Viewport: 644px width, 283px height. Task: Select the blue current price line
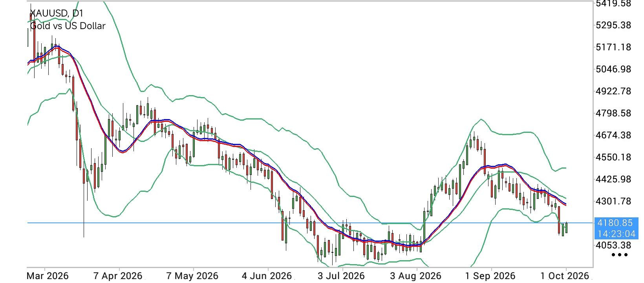[x=310, y=223]
